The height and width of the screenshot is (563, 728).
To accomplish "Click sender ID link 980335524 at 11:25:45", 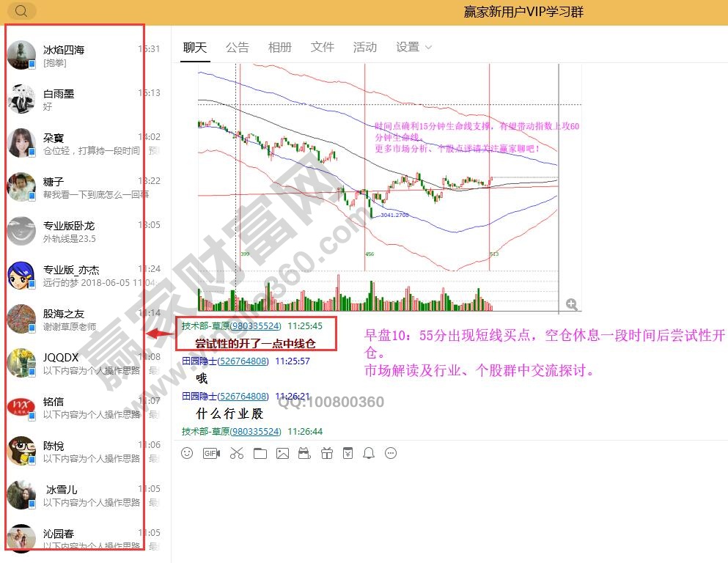I will pos(256,325).
